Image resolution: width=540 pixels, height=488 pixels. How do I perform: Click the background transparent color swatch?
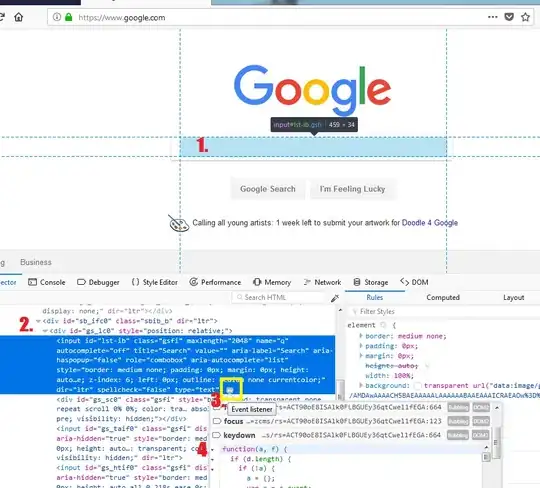[x=418, y=386]
